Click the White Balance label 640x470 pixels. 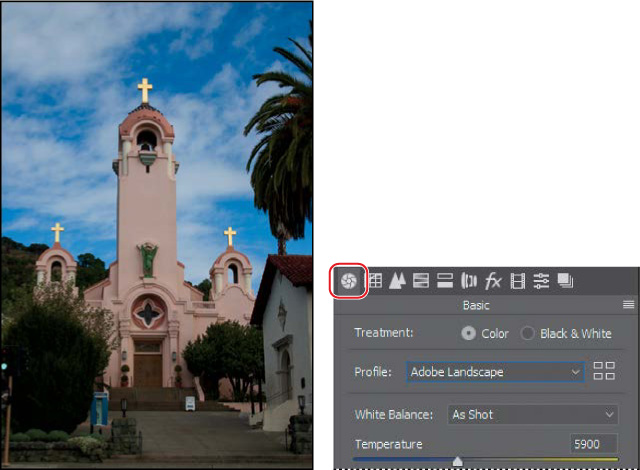pos(393,415)
